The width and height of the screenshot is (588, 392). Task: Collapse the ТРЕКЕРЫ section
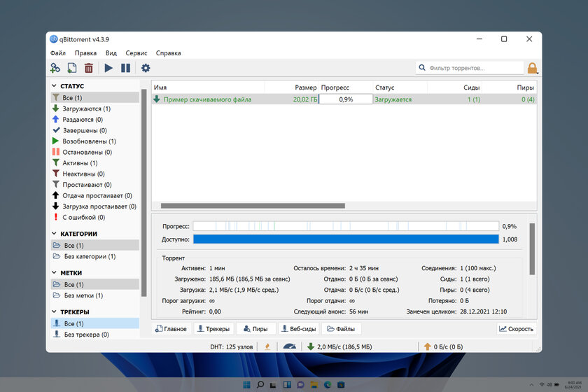point(54,311)
